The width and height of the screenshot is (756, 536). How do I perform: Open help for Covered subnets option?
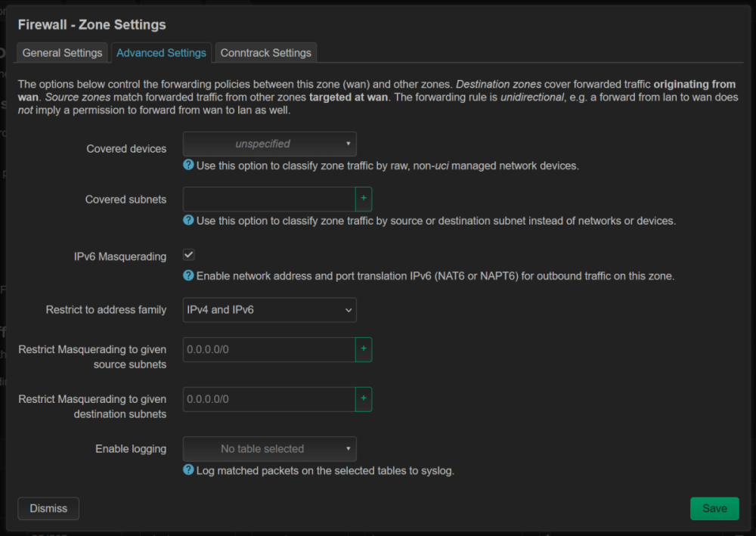pyautogui.click(x=187, y=220)
